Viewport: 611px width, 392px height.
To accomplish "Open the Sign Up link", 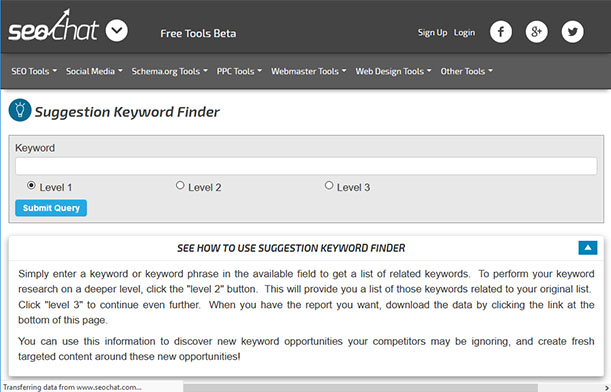I will click(432, 33).
